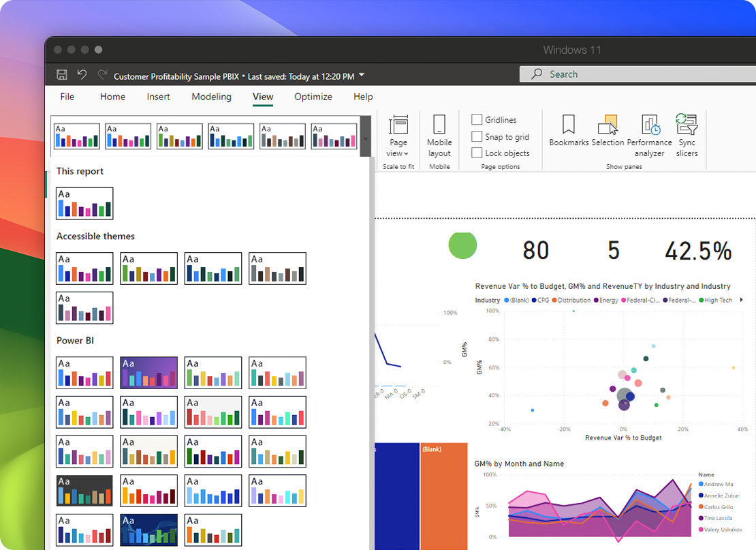Open the Optimize ribbon tab
Image resolution: width=756 pixels, height=550 pixels.
click(313, 97)
